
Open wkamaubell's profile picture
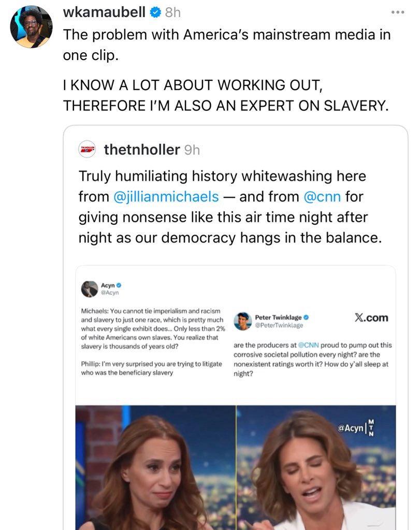[31, 27]
